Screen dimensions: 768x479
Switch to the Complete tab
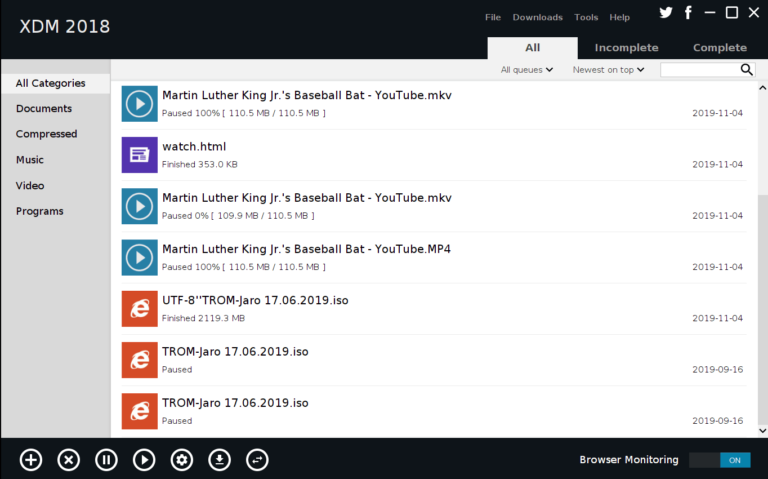pyautogui.click(x=719, y=48)
